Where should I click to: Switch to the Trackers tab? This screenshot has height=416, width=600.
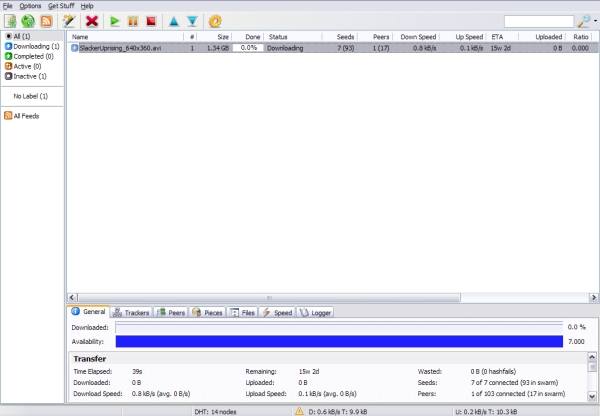point(131,313)
